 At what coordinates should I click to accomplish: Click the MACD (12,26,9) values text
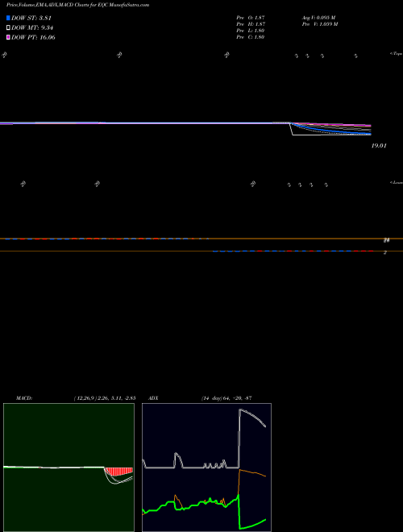[105, 398]
